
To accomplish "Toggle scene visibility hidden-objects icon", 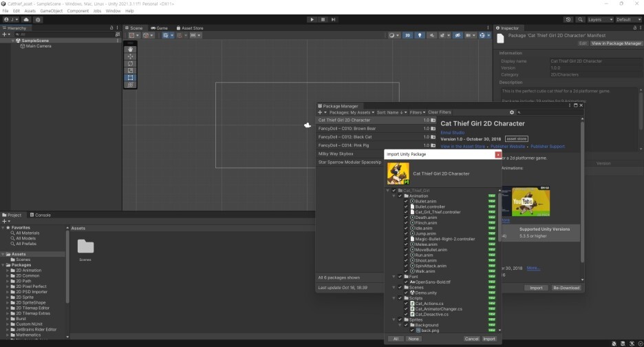I will pos(458,35).
